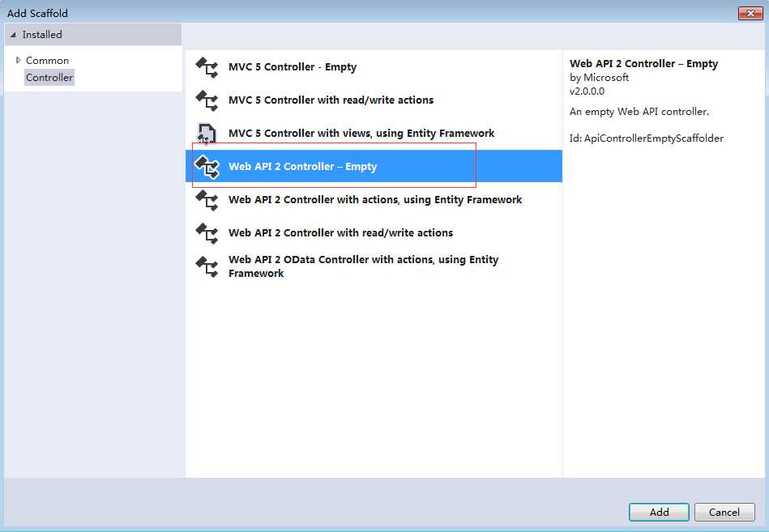Click the details pane title Web API 2 Controller – Empty
Screen dimensions: 769x532
(x=643, y=64)
